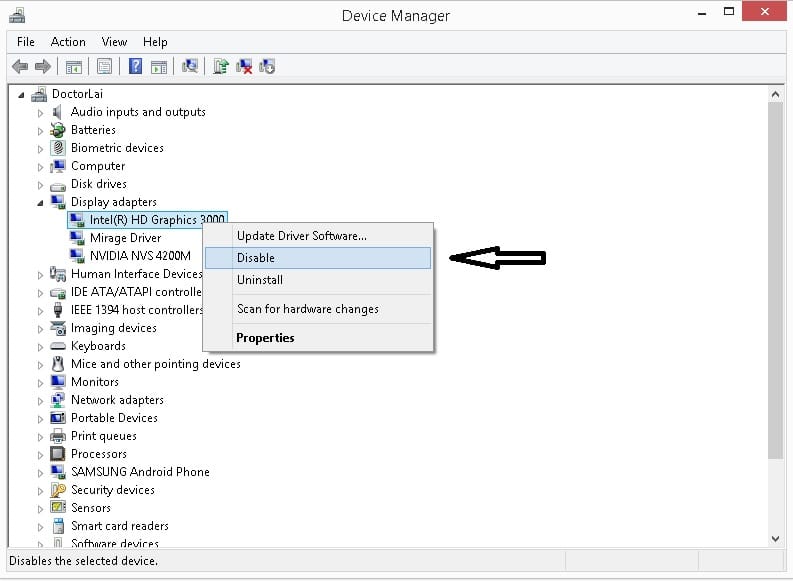Click the Keyboards category icon
The width and height of the screenshot is (793, 581).
coord(58,346)
